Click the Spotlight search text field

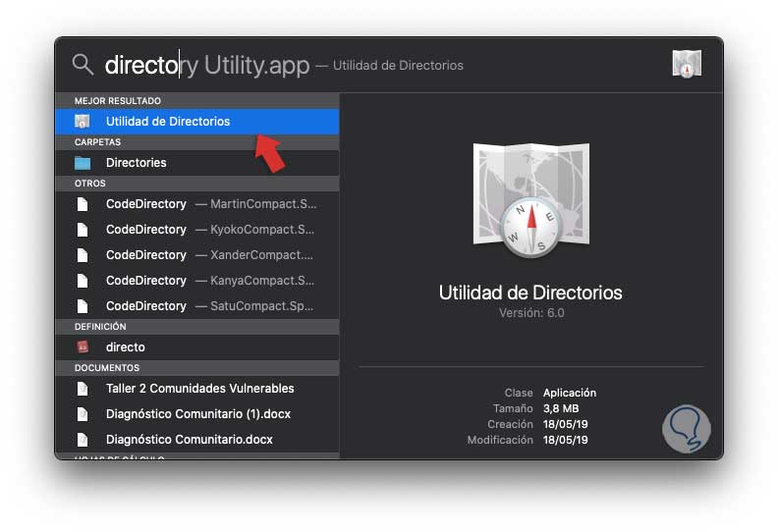[x=284, y=65]
